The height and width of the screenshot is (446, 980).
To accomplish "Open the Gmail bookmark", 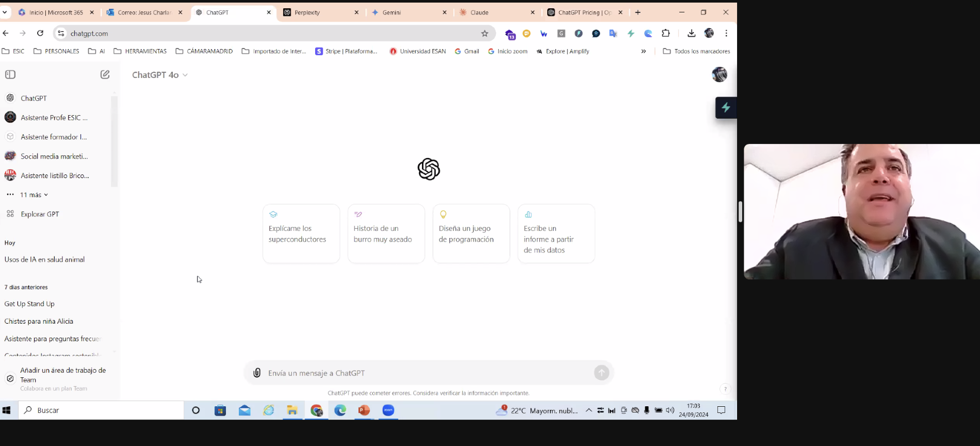I will point(467,51).
